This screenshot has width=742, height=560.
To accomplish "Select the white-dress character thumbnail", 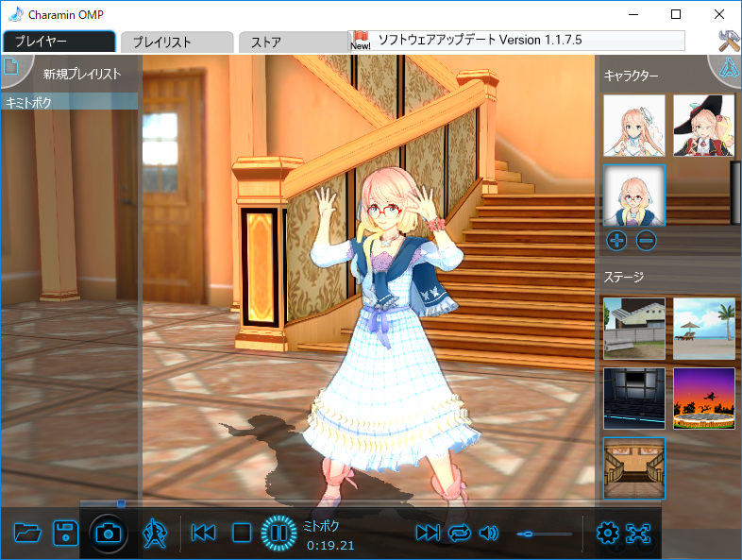I will point(634,126).
